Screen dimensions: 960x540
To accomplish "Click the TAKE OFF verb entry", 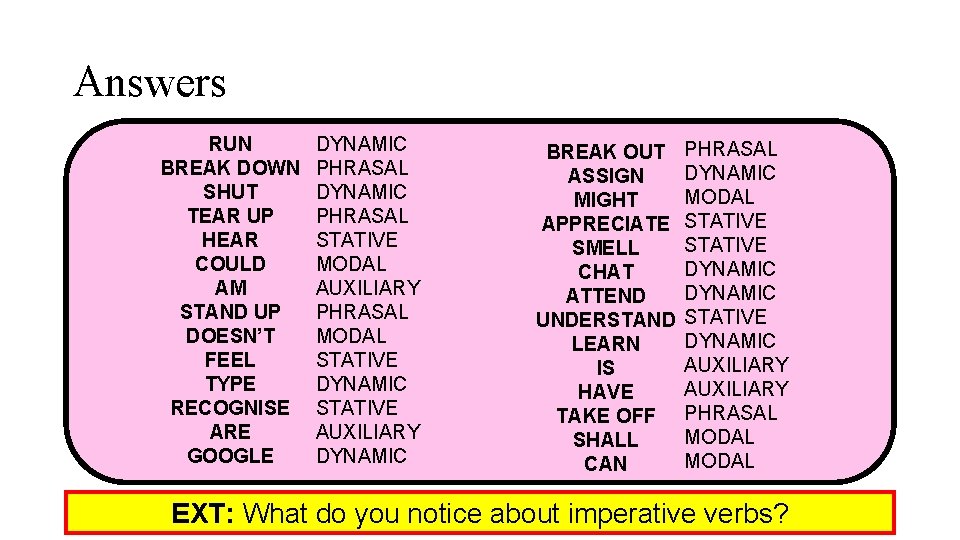I will tap(605, 416).
